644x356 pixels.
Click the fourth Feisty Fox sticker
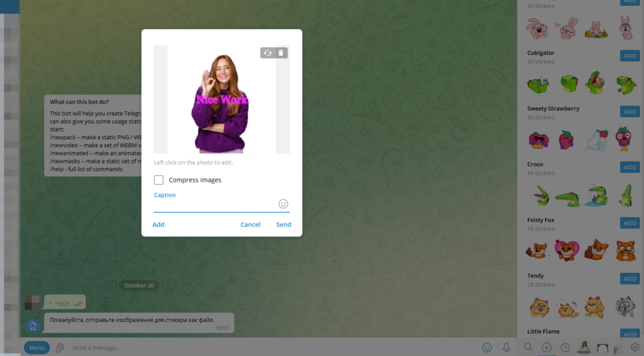[626, 250]
